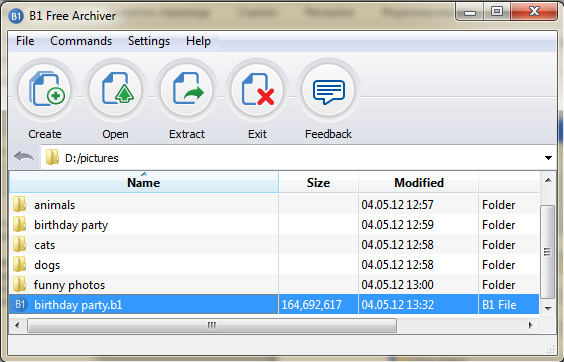
Task: Click the horizontal scrollbar thumb
Action: pyautogui.click(x=212, y=325)
